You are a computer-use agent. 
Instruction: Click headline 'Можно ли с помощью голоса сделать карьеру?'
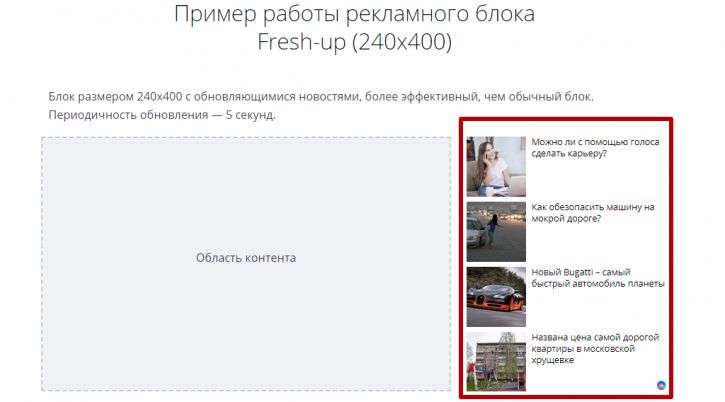595,148
